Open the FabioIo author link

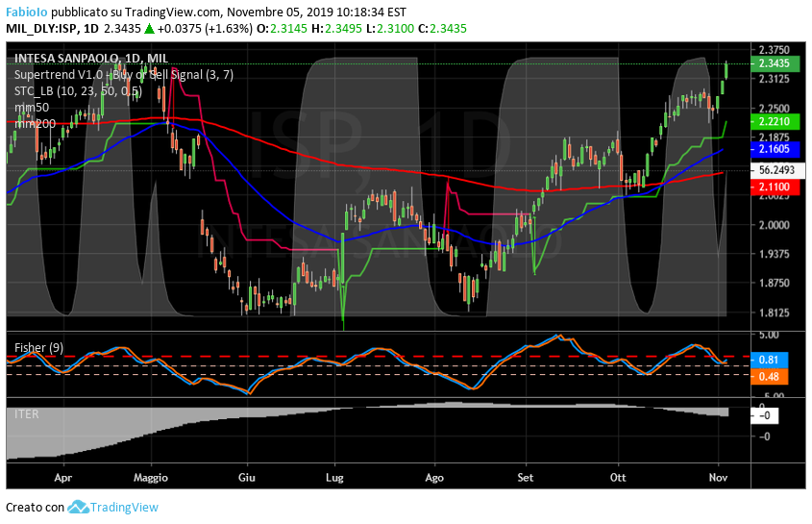click(x=26, y=13)
